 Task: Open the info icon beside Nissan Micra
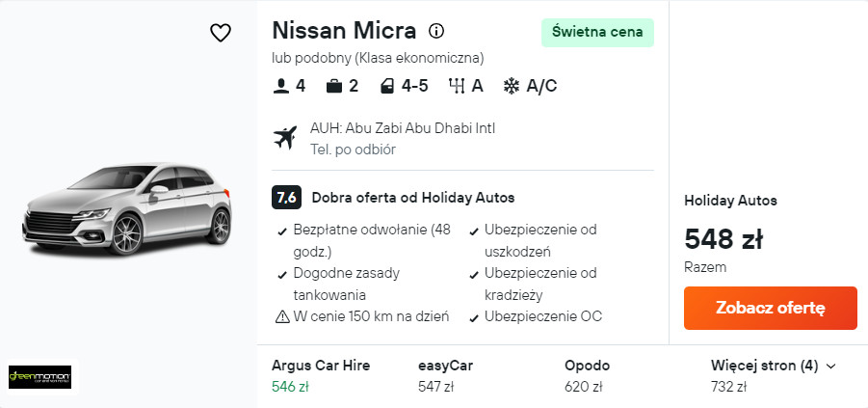pyautogui.click(x=436, y=30)
